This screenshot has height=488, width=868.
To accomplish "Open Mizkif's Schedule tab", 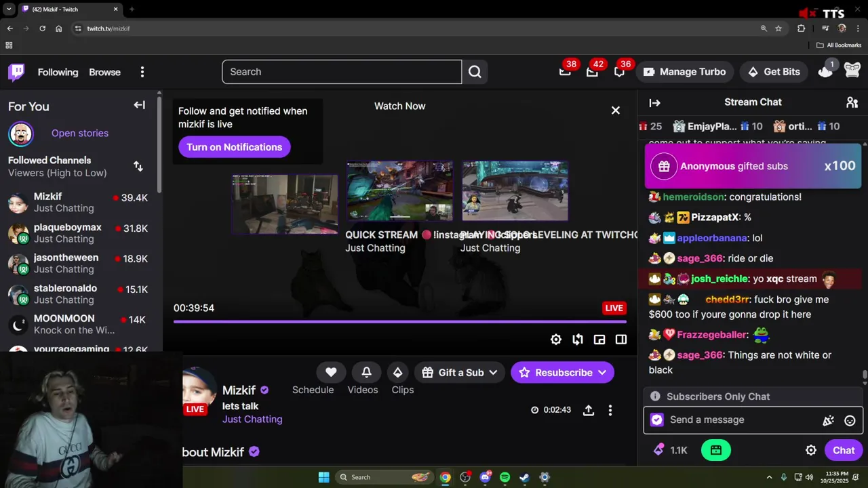I will coord(313,390).
